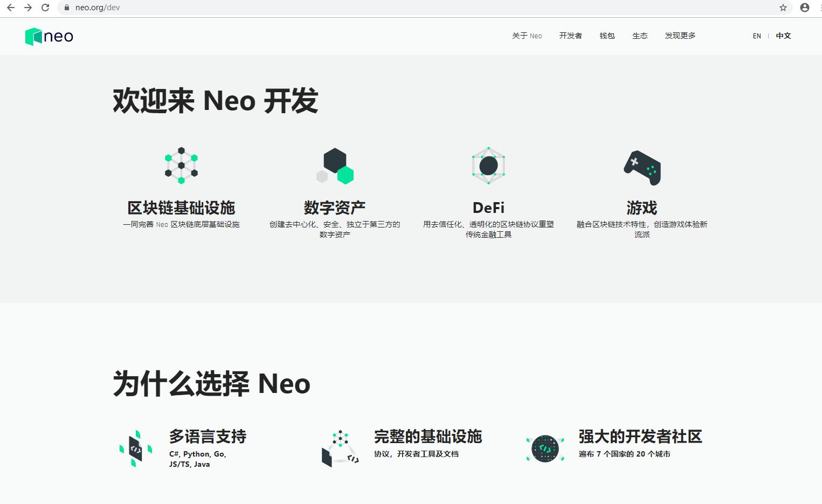Click the 欢迎来 Neo 开发 headline
The width and height of the screenshot is (822, 504).
coord(216,101)
